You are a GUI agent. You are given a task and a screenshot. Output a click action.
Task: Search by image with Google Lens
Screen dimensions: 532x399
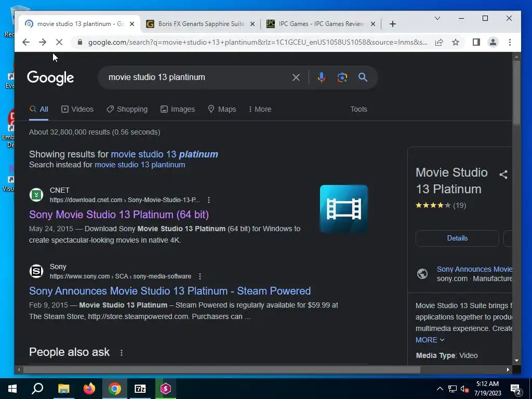342,77
